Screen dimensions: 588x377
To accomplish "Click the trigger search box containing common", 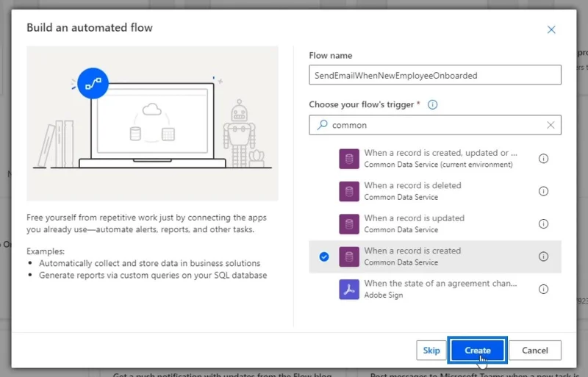I will click(x=435, y=125).
